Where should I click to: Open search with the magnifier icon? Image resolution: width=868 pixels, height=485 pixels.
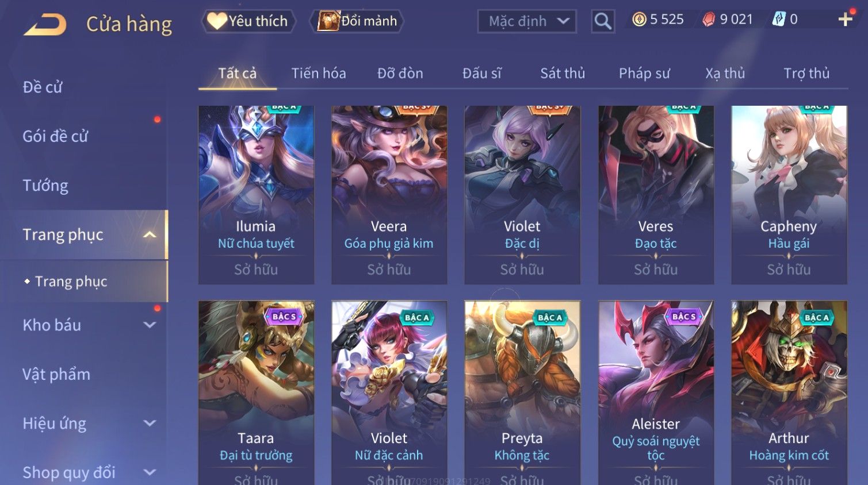[x=603, y=21]
